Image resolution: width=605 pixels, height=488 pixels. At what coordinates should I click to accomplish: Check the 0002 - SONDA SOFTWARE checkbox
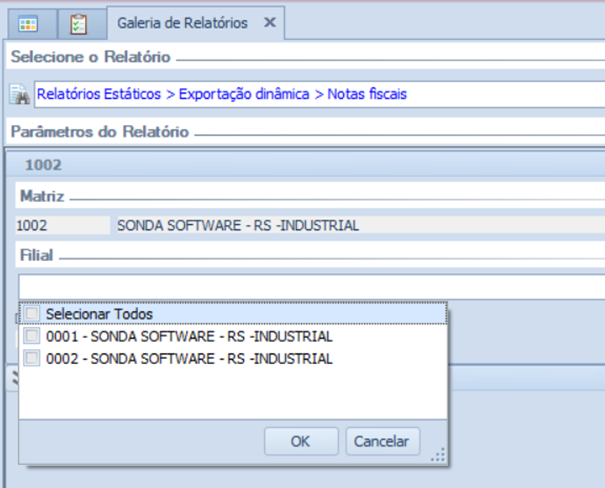[32, 358]
